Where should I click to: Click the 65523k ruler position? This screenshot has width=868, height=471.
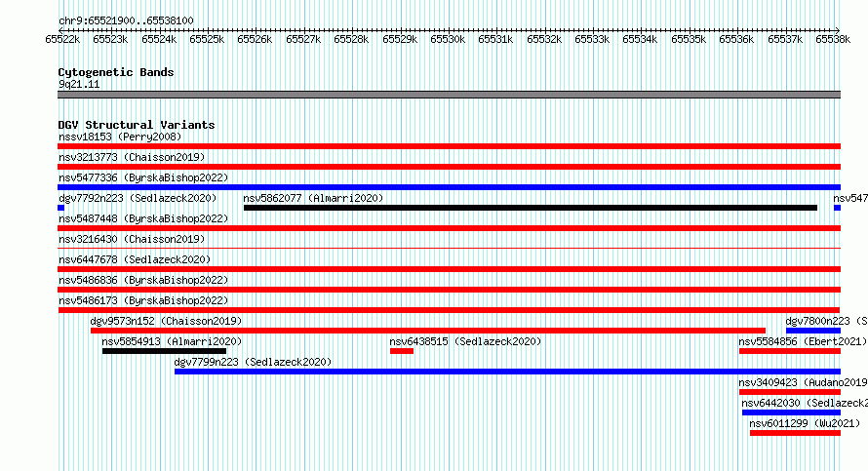111,39
